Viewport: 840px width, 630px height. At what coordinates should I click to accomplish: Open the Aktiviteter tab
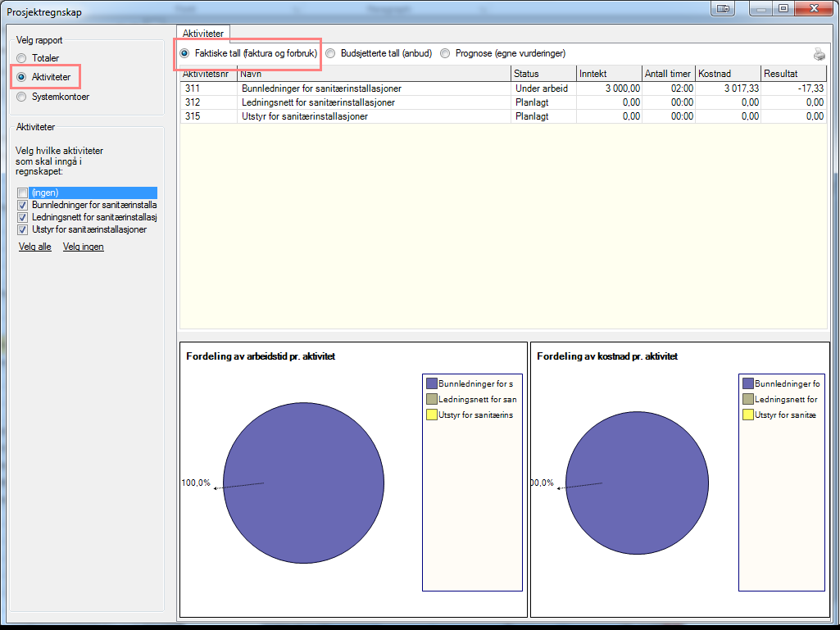[x=203, y=34]
